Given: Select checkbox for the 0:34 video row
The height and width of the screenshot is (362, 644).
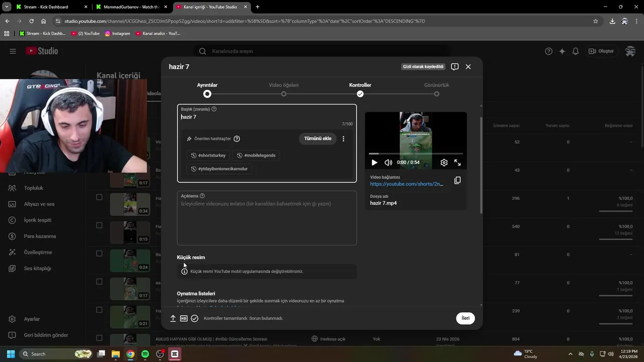Looking at the screenshot, I should tap(99, 197).
